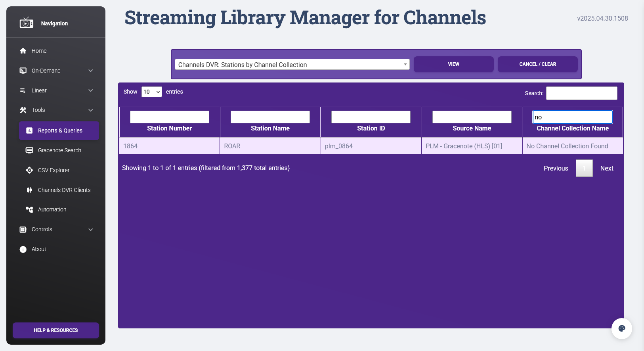The width and height of the screenshot is (644, 351).
Task: Click the Gracenote Search icon
Action: (x=29, y=150)
